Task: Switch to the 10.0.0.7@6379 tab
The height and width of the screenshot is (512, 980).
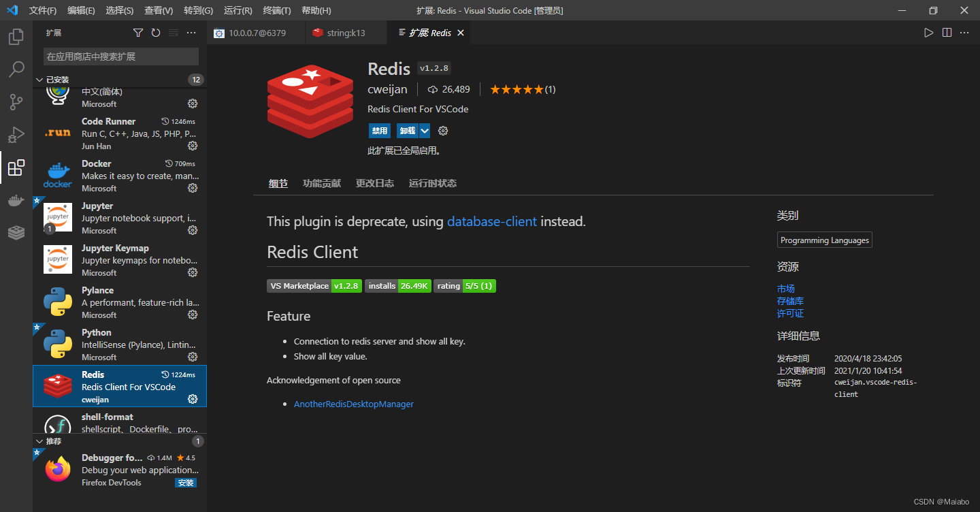Action: click(257, 33)
